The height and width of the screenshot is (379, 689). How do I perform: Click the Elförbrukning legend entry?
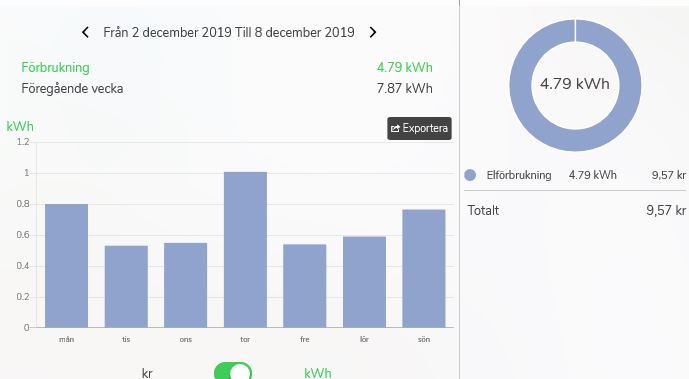click(575, 175)
